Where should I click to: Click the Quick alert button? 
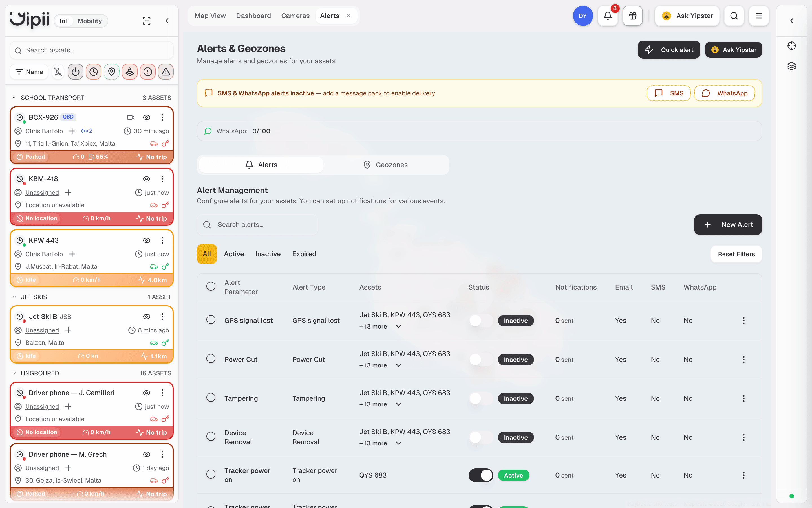[669, 50]
